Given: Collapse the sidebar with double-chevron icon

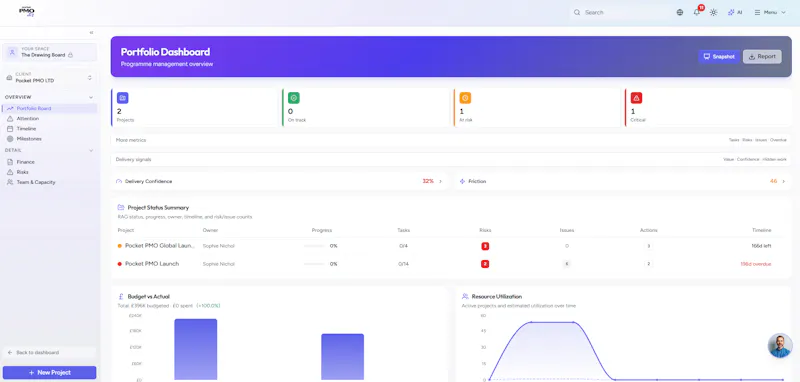Looking at the screenshot, I should (91, 32).
